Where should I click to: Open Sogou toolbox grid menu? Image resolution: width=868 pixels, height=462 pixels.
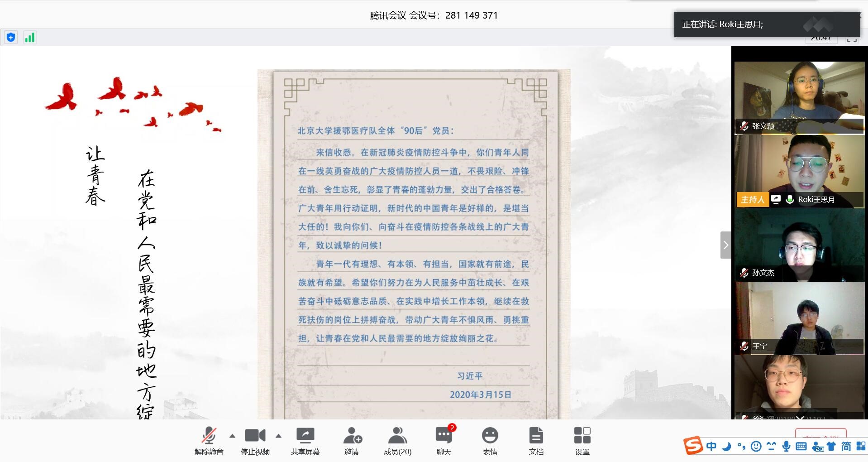point(861,447)
